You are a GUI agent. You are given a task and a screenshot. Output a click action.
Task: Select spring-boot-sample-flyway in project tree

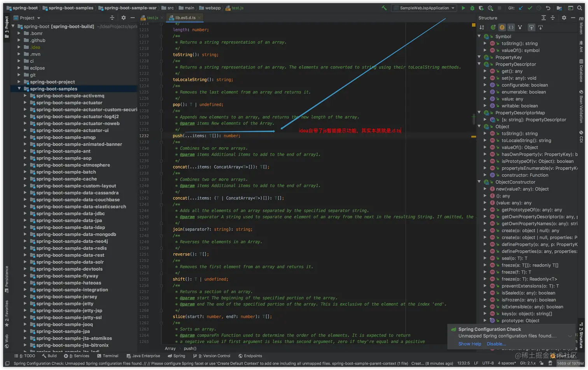67,276
